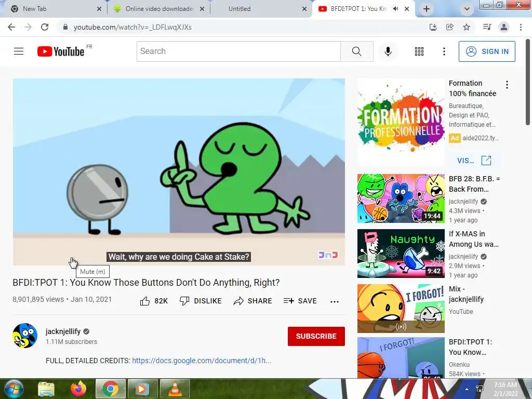The height and width of the screenshot is (399, 532).
Task: Open the media control icon in toolbar
Action: click(487, 27)
